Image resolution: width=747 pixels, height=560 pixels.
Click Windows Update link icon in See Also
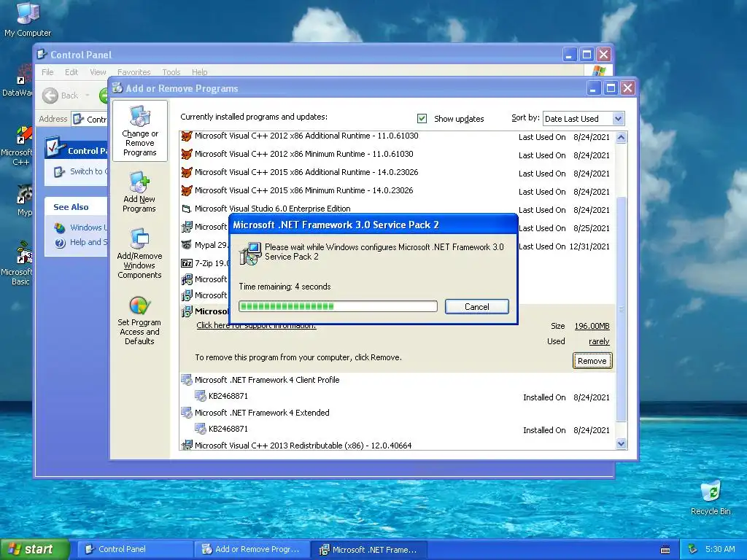pos(60,227)
